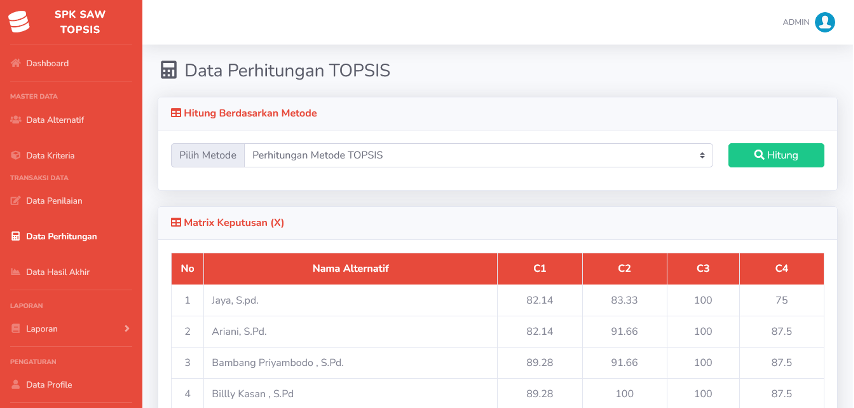Click the Data Alternatif users icon
854x408 pixels.
click(x=15, y=120)
